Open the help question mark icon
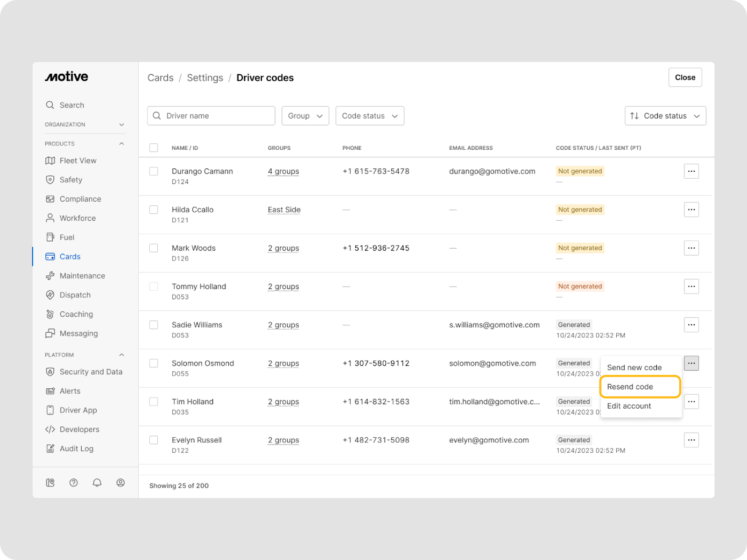The width and height of the screenshot is (747, 560). click(73, 483)
